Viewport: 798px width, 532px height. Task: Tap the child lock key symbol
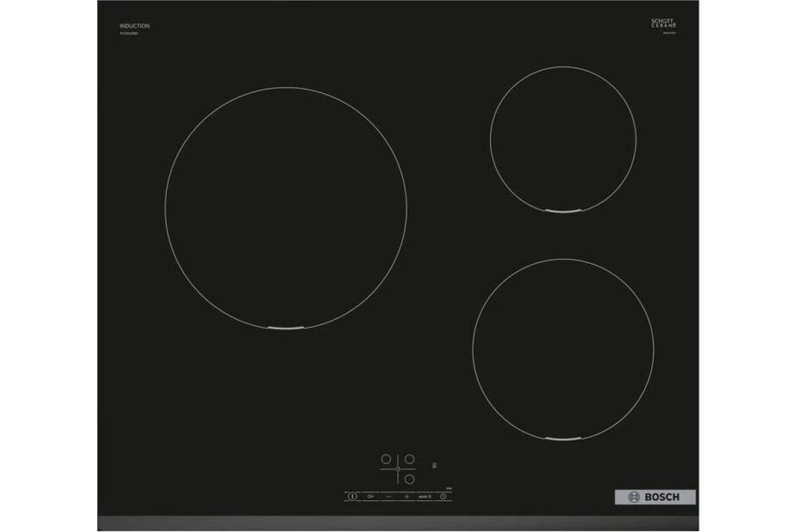(x=370, y=496)
